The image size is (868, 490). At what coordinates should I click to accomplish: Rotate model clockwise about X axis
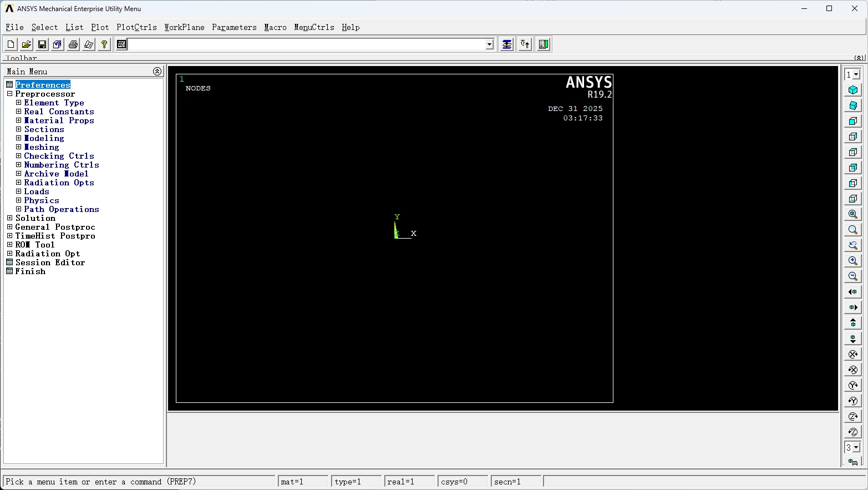click(x=852, y=354)
